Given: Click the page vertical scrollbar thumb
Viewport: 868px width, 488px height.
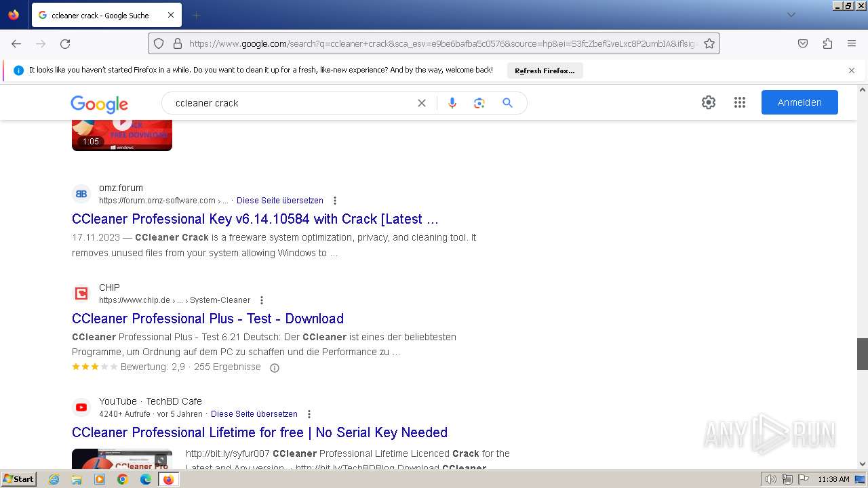Looking at the screenshot, I should pos(863,354).
